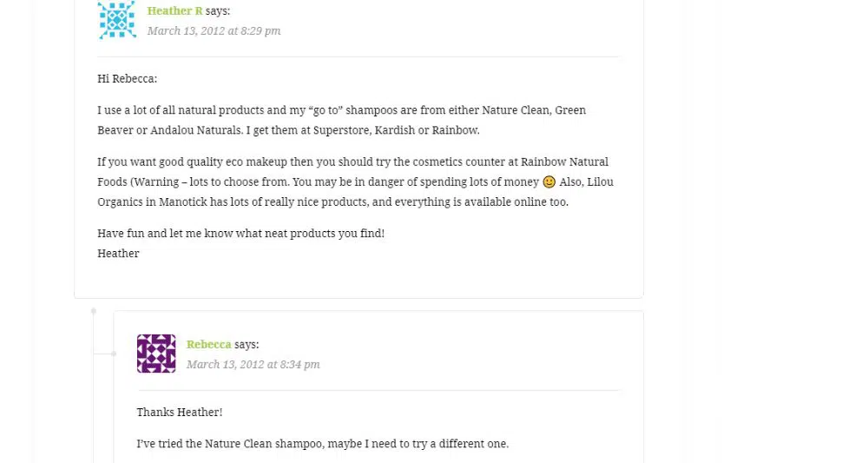
Task: Click the "Thanks Heather!" reply text
Action: pyautogui.click(x=179, y=413)
